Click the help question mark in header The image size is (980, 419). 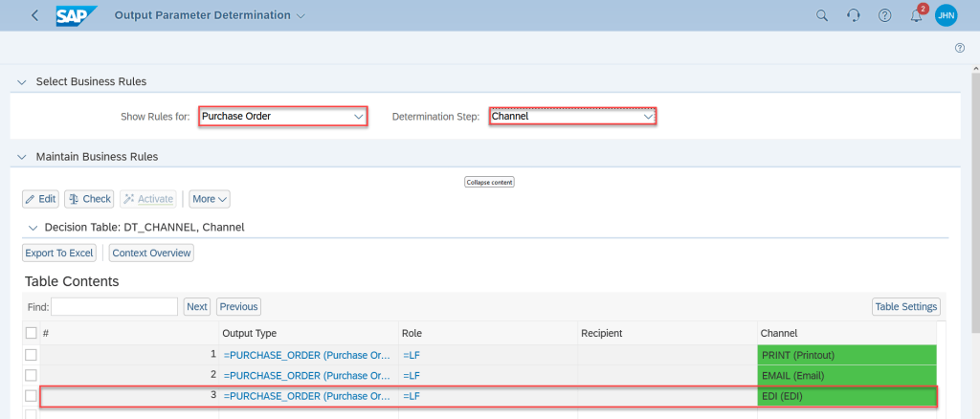884,15
